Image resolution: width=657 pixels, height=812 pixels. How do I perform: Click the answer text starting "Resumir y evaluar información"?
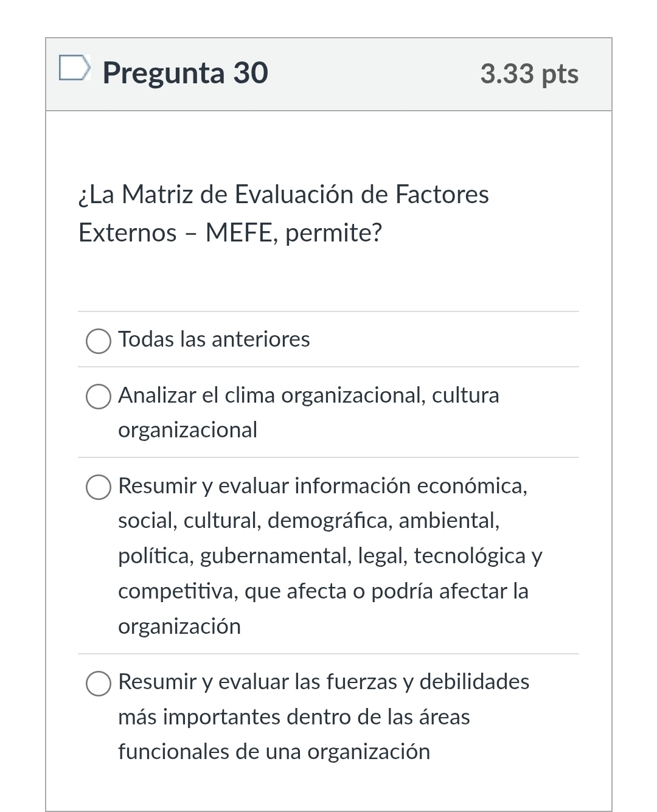tap(322, 486)
